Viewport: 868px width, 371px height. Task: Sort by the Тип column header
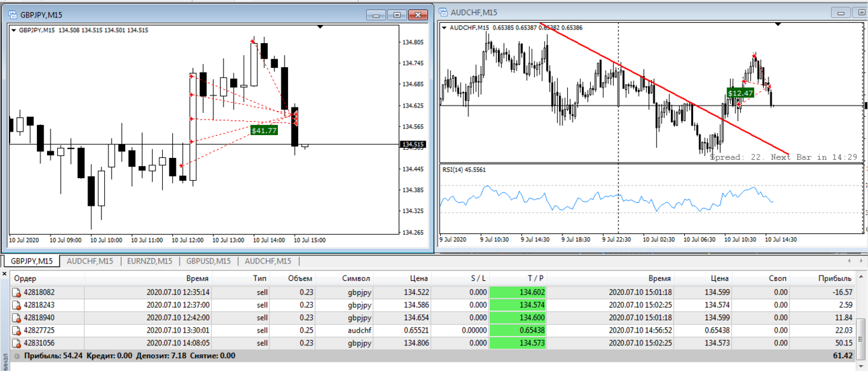pyautogui.click(x=242, y=278)
